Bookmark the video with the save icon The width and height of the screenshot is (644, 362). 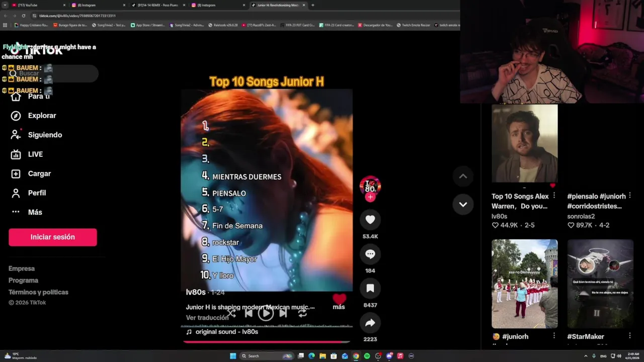pyautogui.click(x=370, y=288)
